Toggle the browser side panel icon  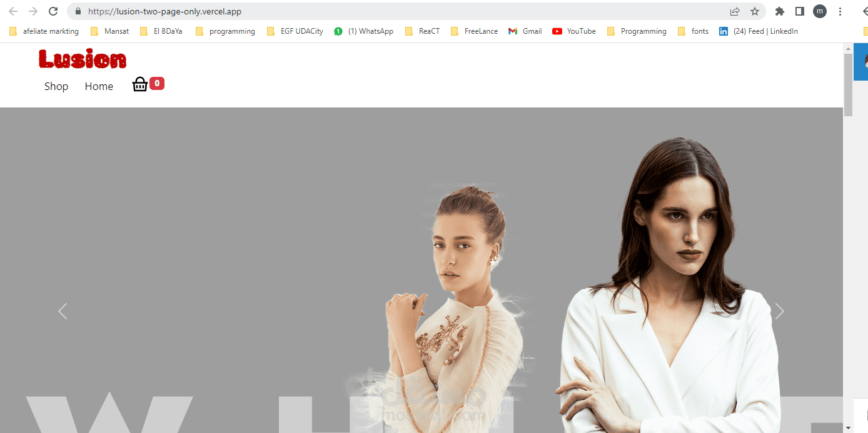[x=799, y=11]
